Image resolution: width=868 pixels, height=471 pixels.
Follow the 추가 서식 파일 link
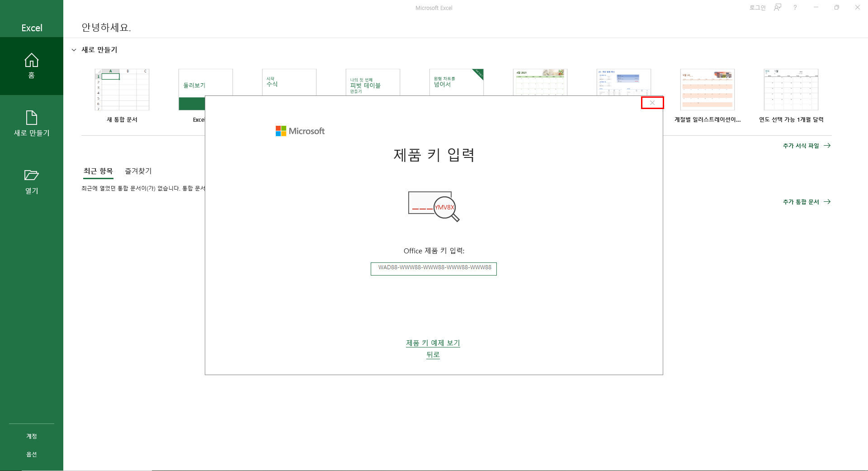807,146
